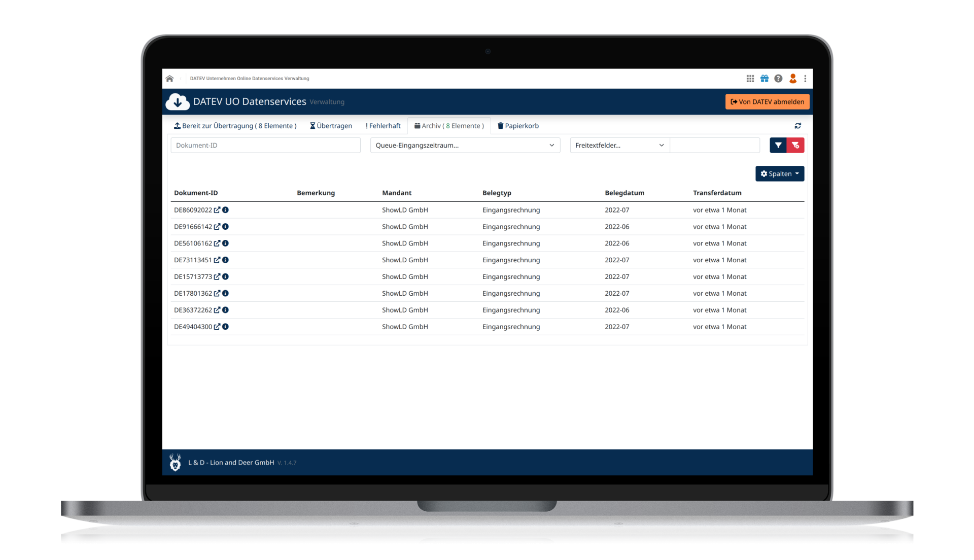The width and height of the screenshot is (974, 560).
Task: Click the Bemerkung column header
Action: pyautogui.click(x=316, y=193)
